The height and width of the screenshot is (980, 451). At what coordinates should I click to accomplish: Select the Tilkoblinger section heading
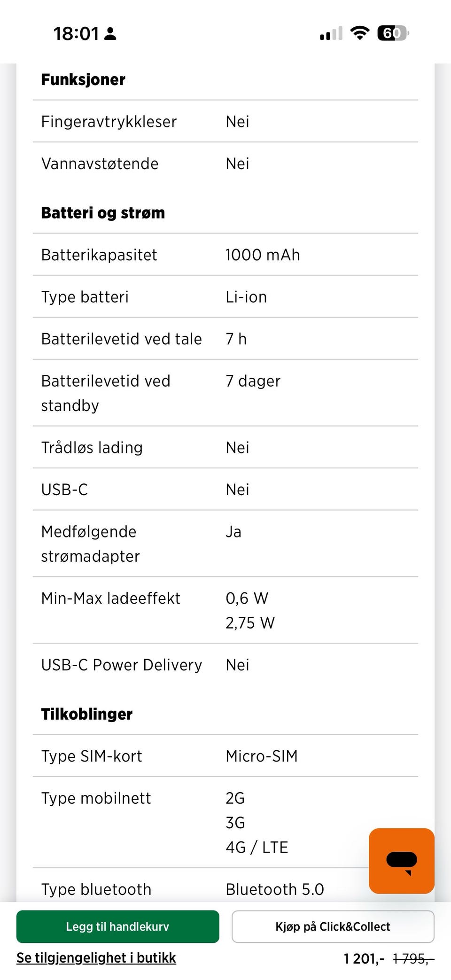click(x=87, y=714)
